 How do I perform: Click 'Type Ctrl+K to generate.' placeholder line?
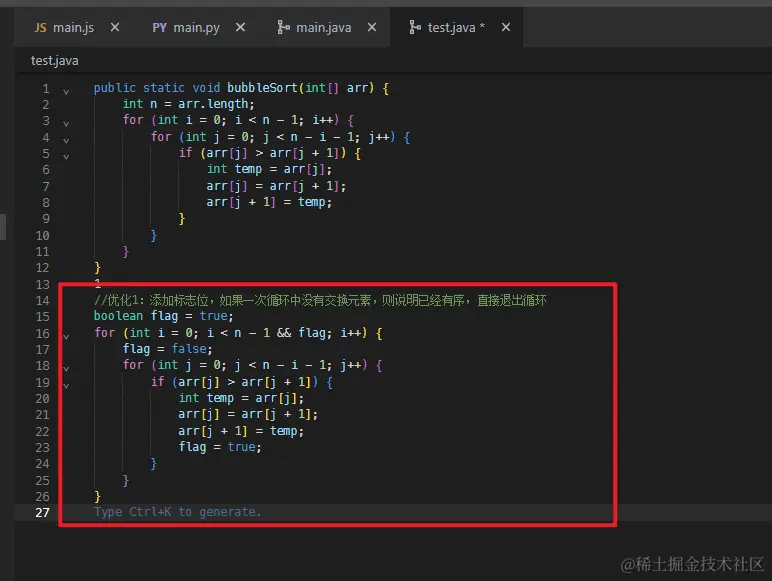pos(177,512)
